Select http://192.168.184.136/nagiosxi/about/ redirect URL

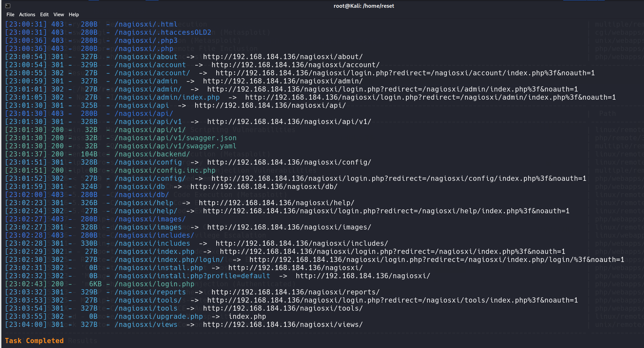coord(283,57)
